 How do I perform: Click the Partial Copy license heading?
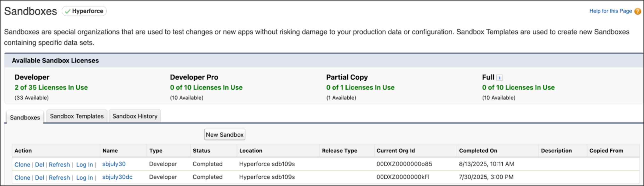click(347, 77)
